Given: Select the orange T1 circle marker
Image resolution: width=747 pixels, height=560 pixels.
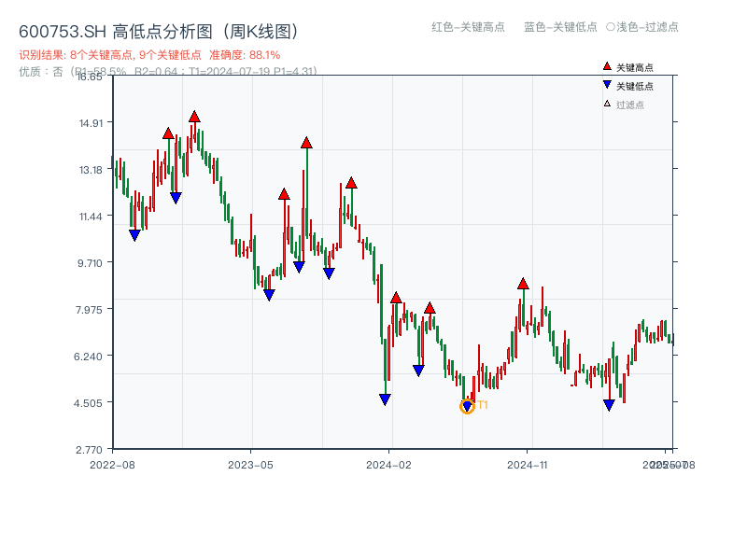Looking at the screenshot, I should [467, 405].
